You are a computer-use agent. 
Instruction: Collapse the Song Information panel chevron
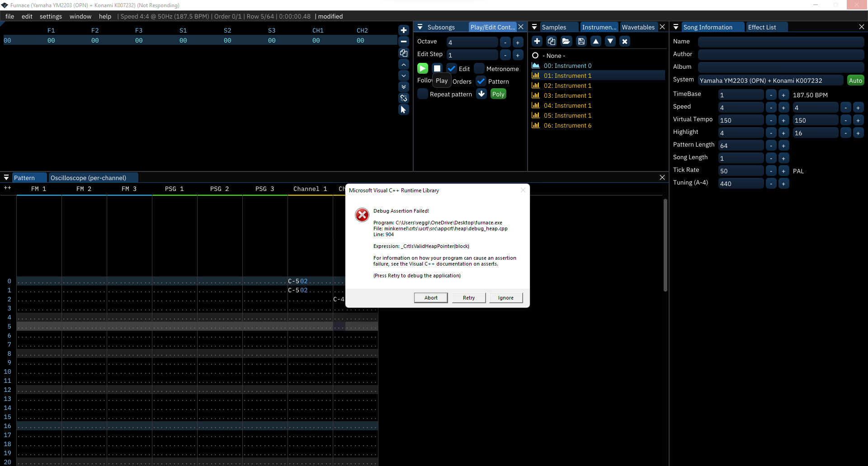click(676, 27)
